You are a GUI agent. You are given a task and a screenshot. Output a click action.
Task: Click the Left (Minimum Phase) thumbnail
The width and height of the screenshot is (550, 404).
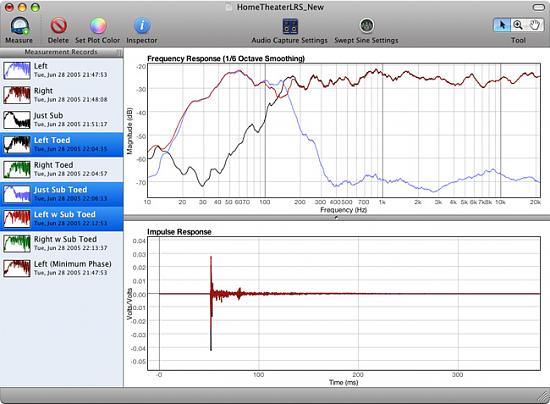[x=17, y=268]
